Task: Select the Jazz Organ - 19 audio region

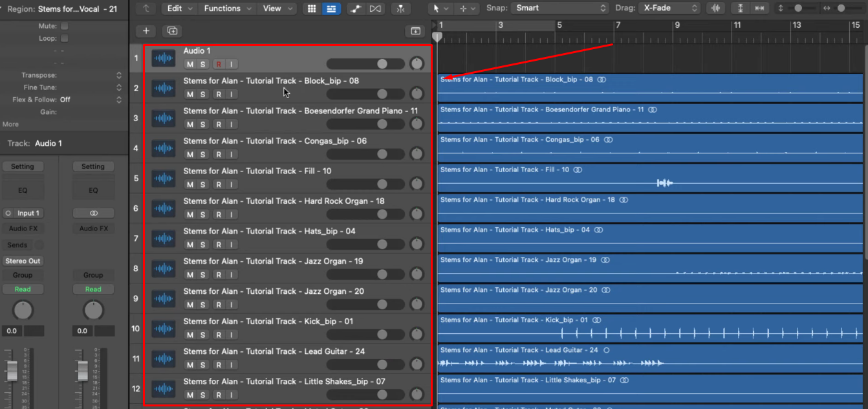Action: tap(650, 269)
